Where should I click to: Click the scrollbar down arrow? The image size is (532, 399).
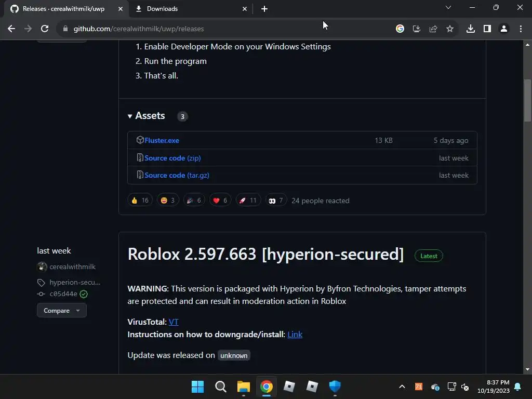tap(527, 369)
